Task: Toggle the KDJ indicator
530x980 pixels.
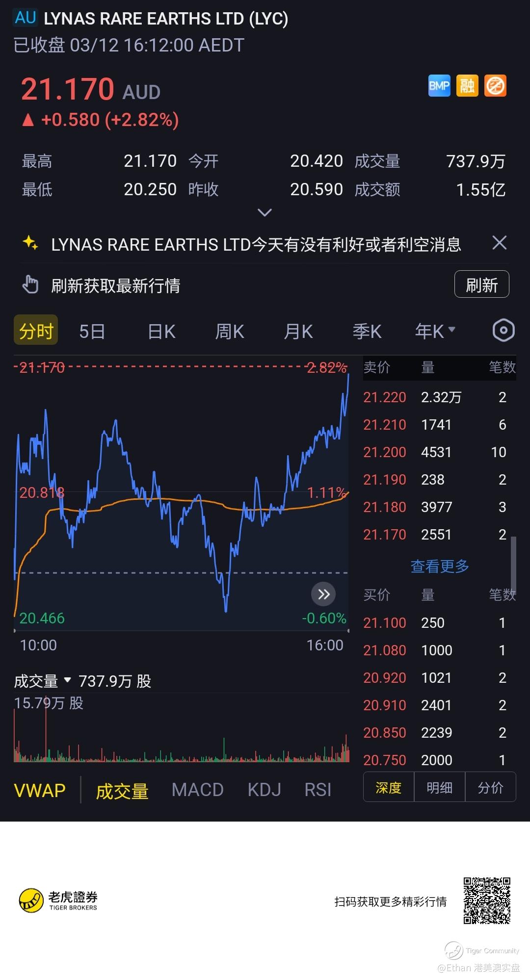Action: click(264, 790)
